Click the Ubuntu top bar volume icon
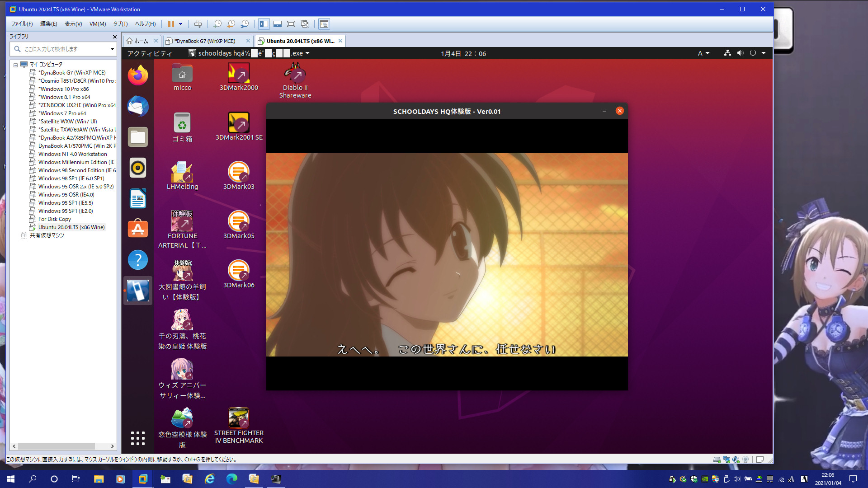This screenshot has width=868, height=488. pyautogui.click(x=740, y=53)
